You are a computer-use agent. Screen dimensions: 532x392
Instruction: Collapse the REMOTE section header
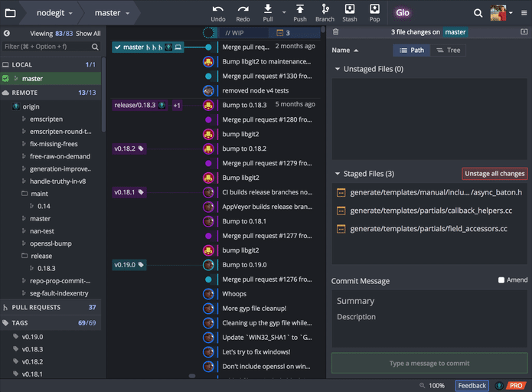click(x=51, y=93)
